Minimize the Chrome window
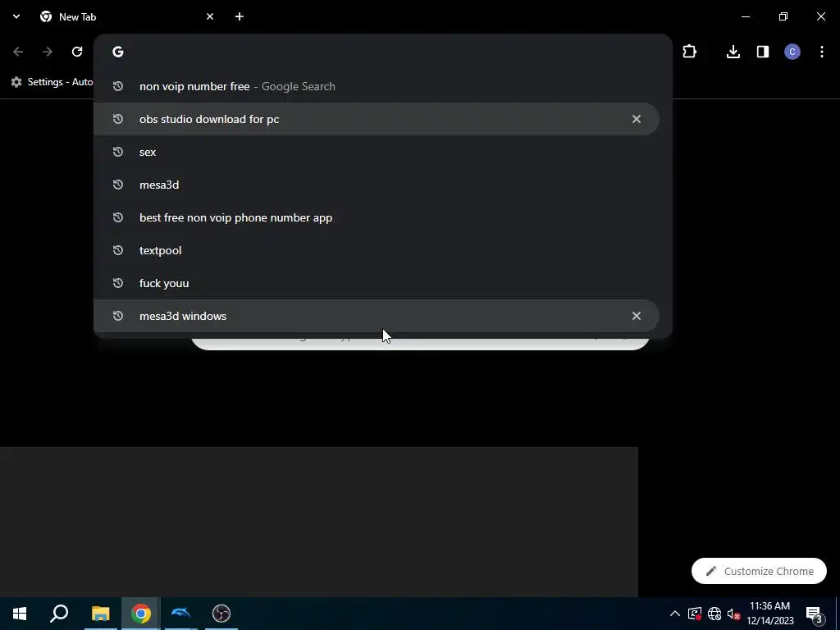 (745, 16)
